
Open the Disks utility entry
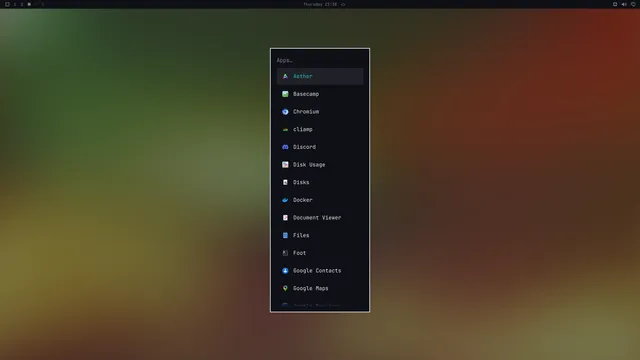coord(320,182)
